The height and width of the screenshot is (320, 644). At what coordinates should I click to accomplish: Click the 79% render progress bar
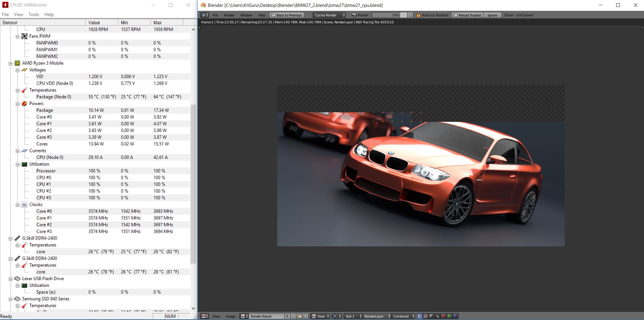point(389,15)
